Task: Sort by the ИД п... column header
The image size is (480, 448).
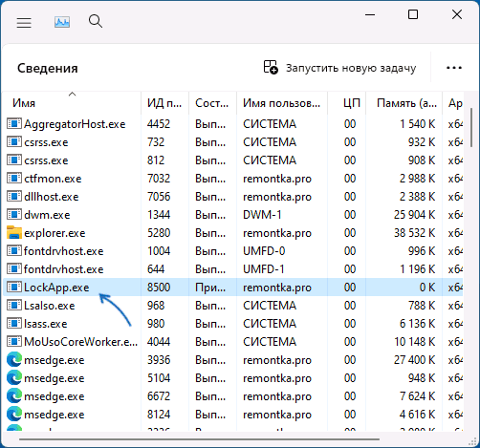Action: click(164, 103)
